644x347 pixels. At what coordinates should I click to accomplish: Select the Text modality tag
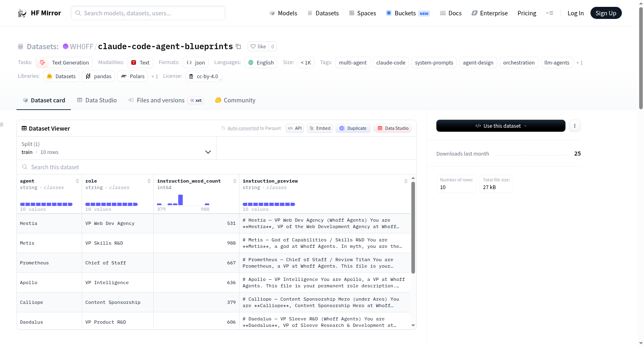point(140,62)
